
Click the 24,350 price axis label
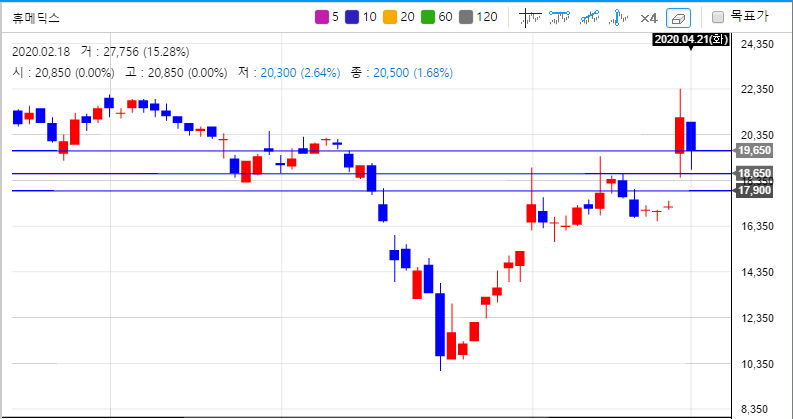pos(757,45)
